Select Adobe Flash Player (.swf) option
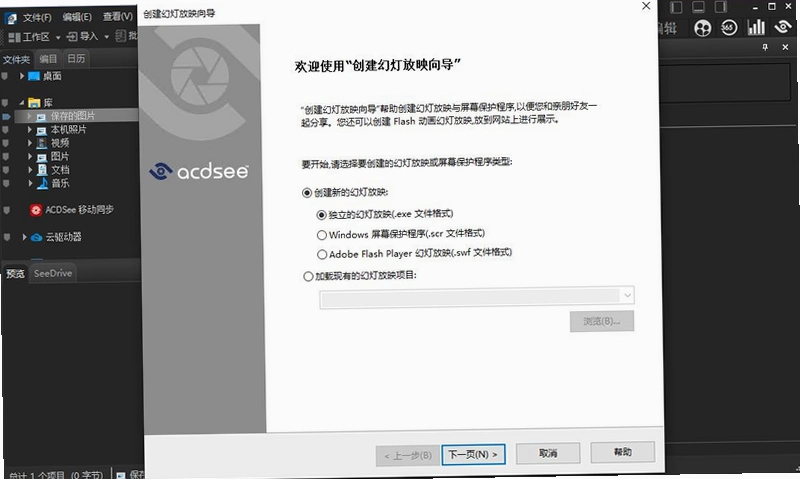 click(x=322, y=254)
